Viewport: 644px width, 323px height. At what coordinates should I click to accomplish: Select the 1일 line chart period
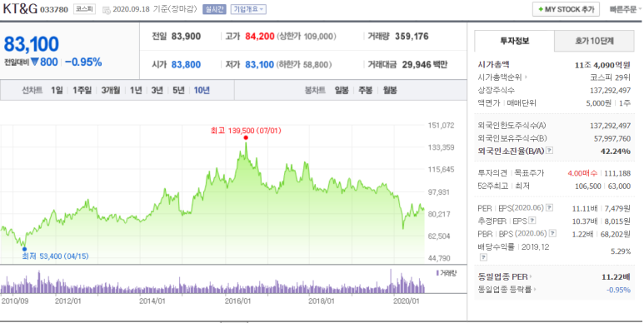point(57,90)
